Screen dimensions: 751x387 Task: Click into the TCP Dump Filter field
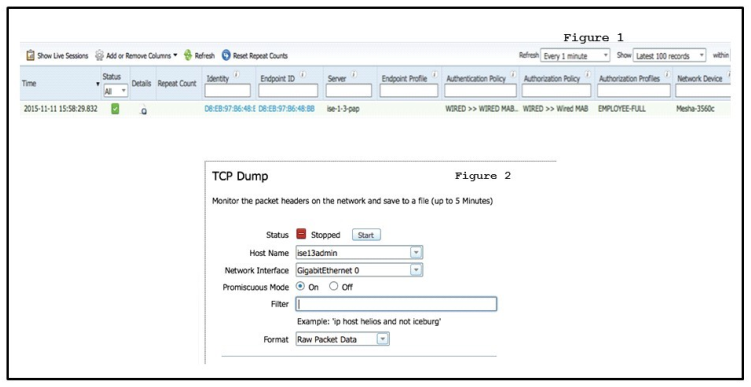396,304
